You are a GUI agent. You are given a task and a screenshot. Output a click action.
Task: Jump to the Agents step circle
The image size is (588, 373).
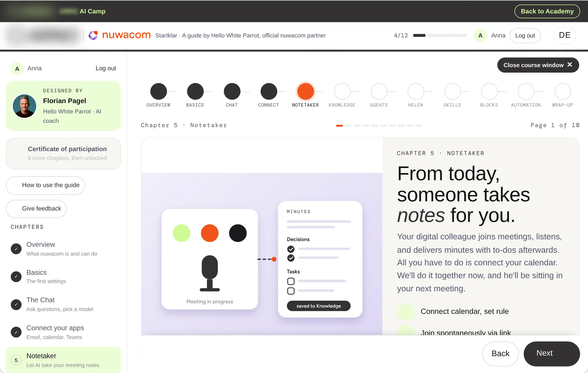[379, 91]
